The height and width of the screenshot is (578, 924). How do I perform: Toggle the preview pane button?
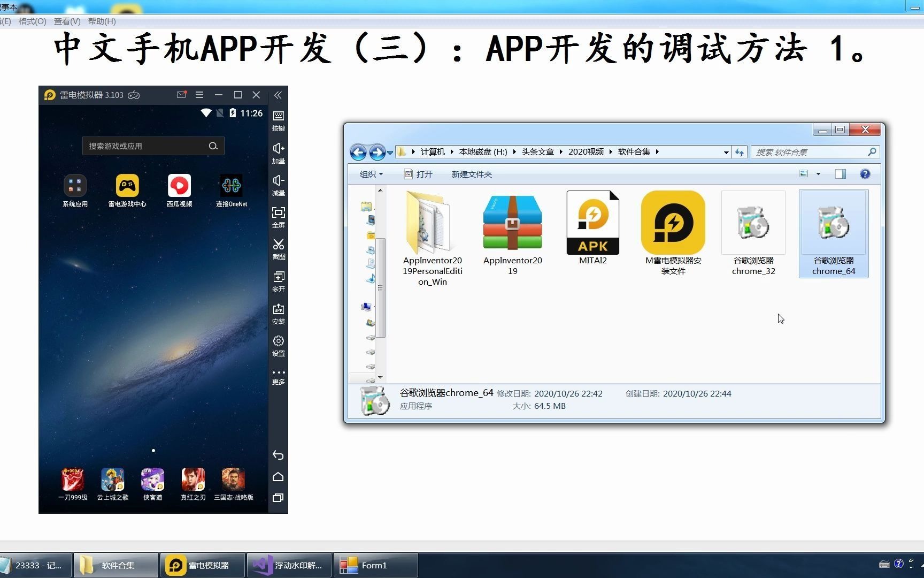(x=841, y=173)
